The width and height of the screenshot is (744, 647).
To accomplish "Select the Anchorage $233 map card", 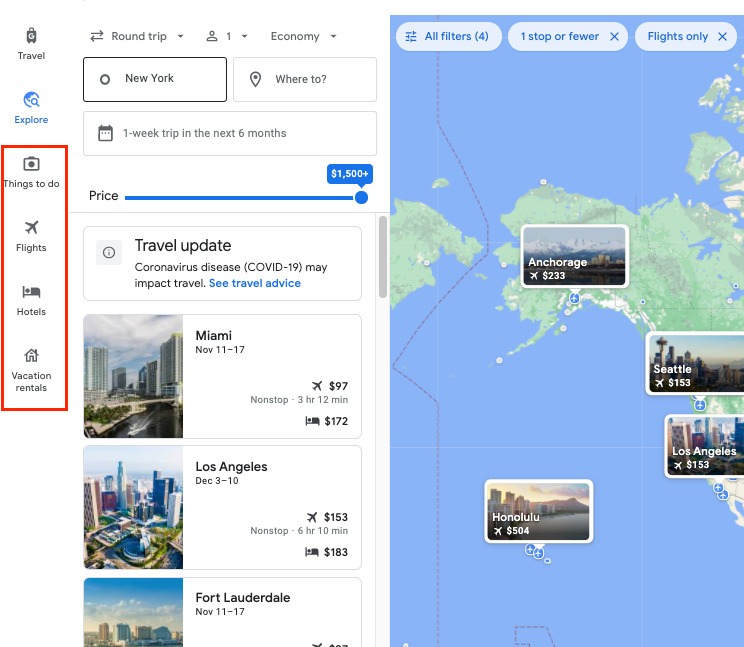I will pyautogui.click(x=575, y=256).
